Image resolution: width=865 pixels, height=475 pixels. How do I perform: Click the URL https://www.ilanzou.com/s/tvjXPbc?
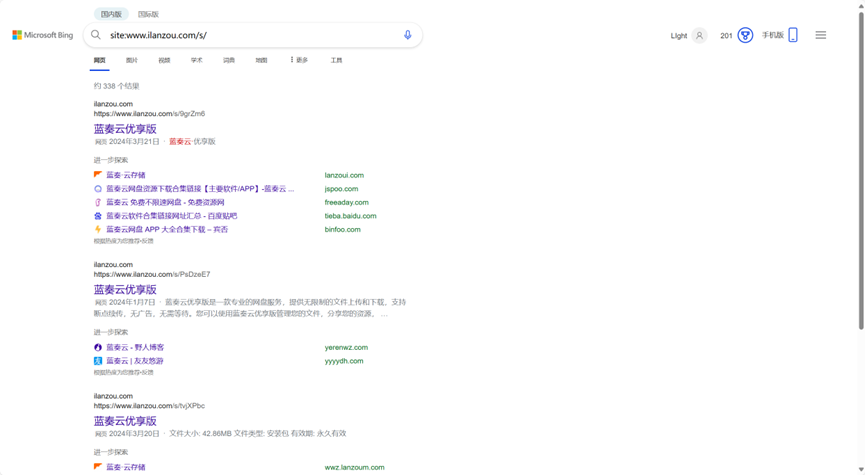tap(149, 405)
